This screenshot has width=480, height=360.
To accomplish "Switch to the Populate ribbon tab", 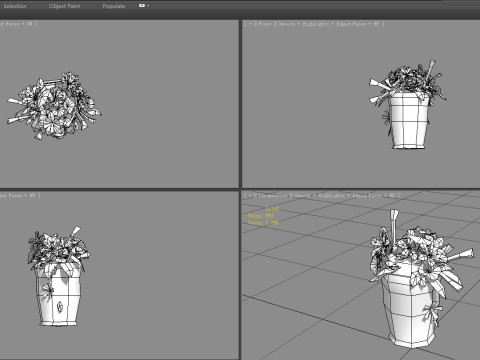I will (114, 6).
